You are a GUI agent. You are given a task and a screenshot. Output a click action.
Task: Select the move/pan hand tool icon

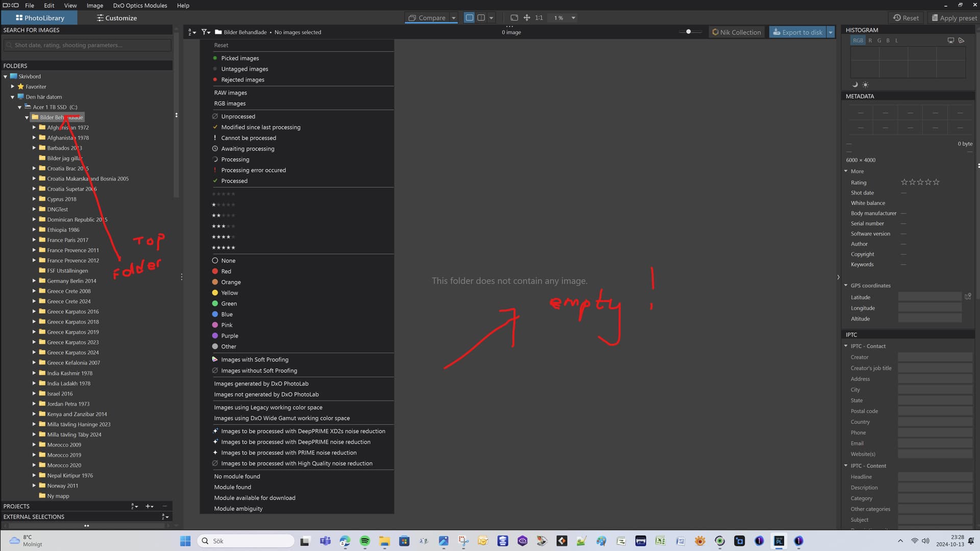527,18
